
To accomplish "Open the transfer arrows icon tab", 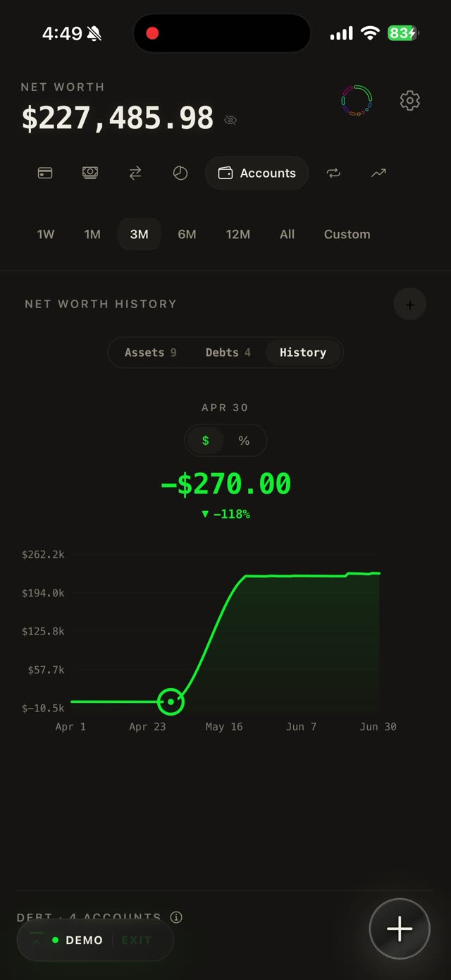I will [135, 173].
